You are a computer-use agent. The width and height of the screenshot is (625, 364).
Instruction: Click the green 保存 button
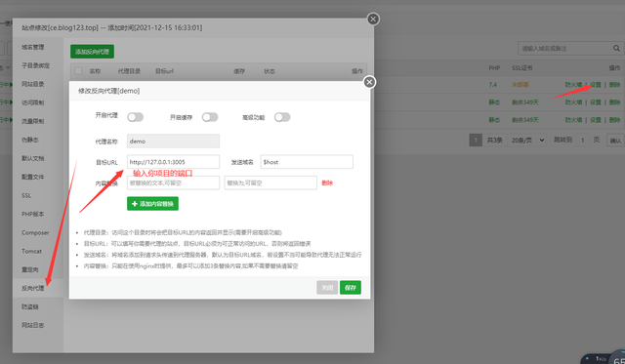(351, 288)
